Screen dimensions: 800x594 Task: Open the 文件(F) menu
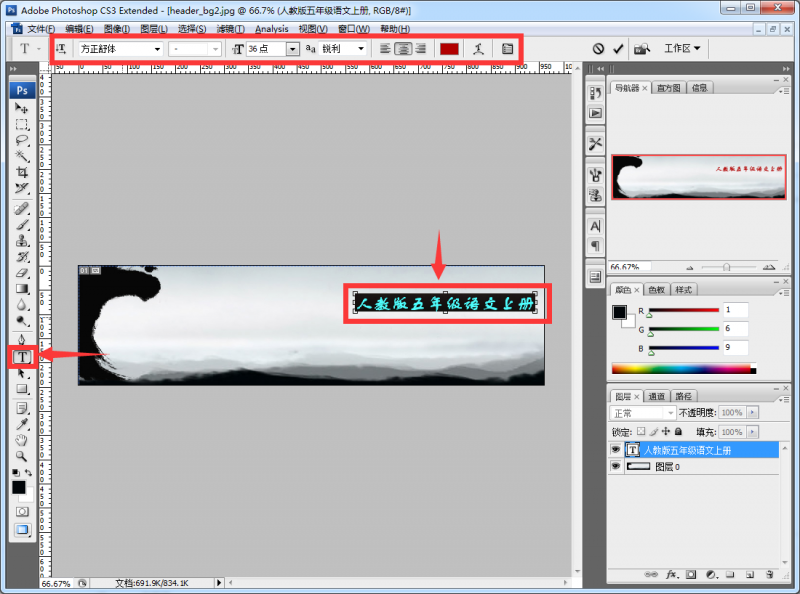pyautogui.click(x=41, y=29)
